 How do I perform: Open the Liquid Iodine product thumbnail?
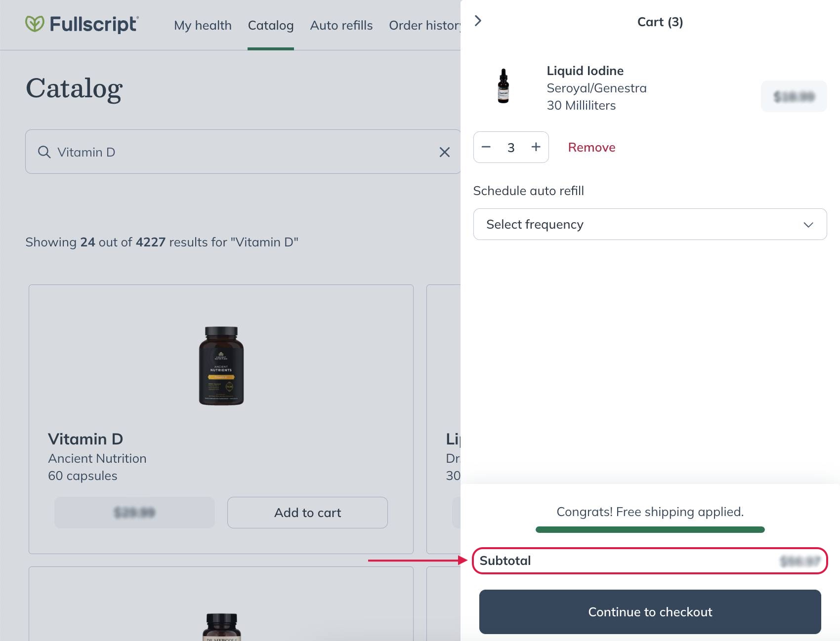coord(503,86)
